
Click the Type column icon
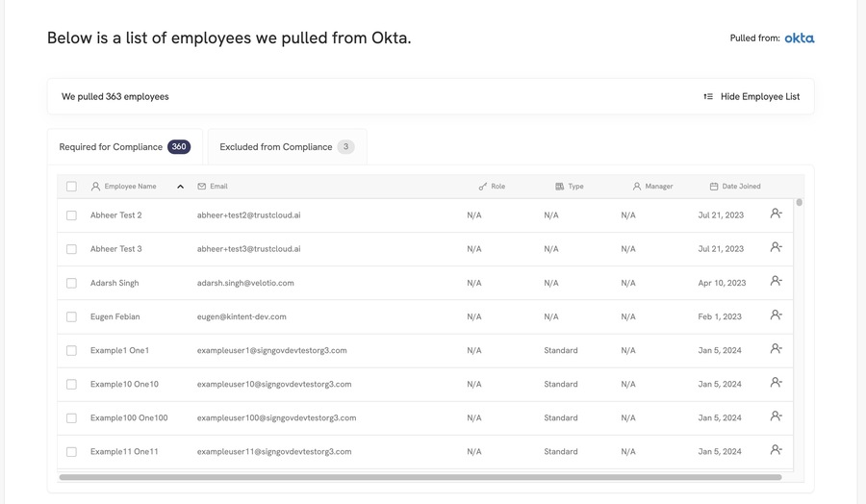point(559,187)
